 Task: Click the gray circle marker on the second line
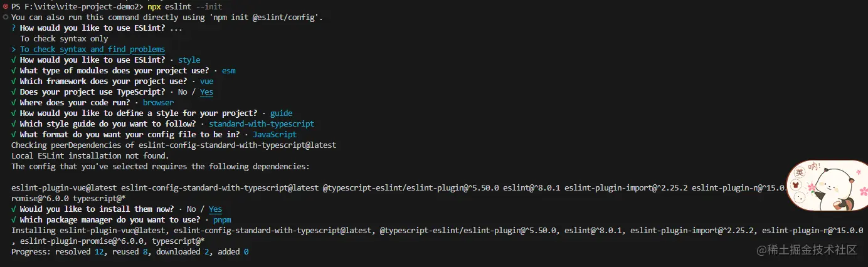click(x=5, y=17)
